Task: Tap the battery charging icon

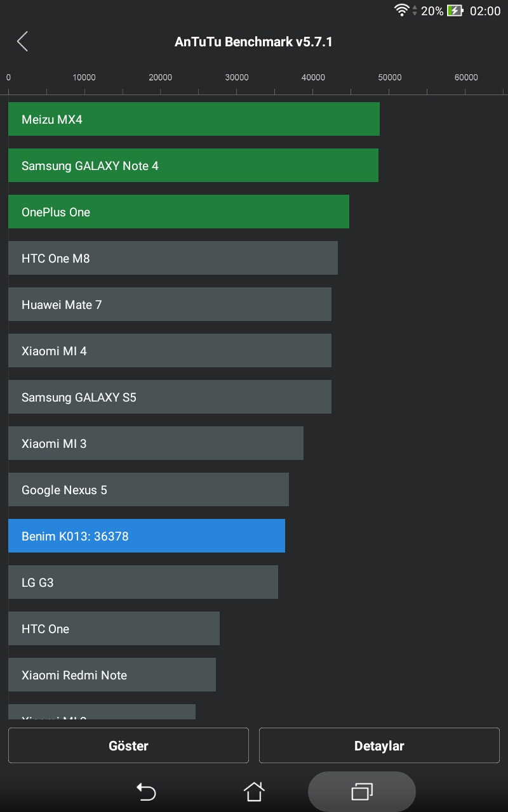Action: (455, 11)
